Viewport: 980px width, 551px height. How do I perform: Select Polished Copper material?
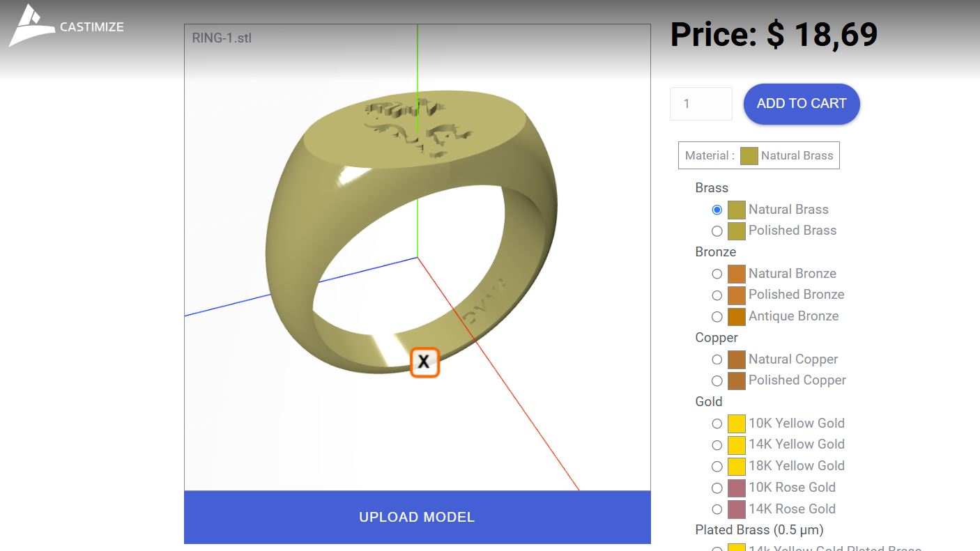pyautogui.click(x=717, y=381)
